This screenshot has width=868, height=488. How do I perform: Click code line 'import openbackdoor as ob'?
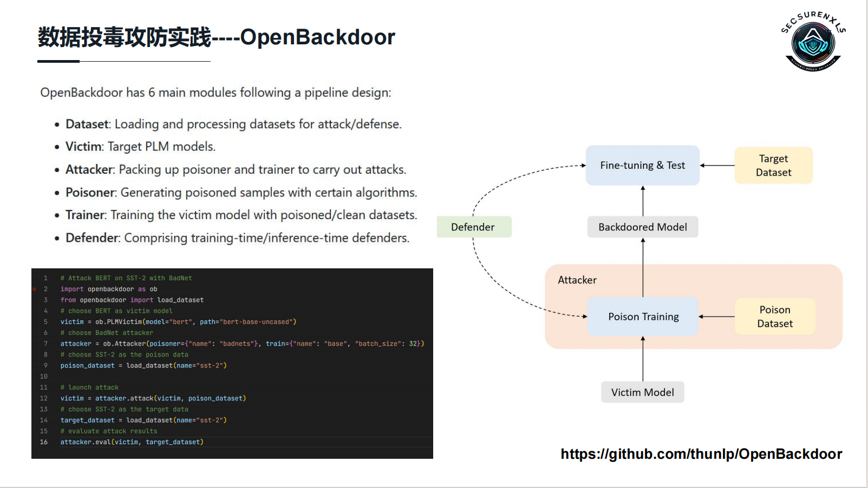109,289
